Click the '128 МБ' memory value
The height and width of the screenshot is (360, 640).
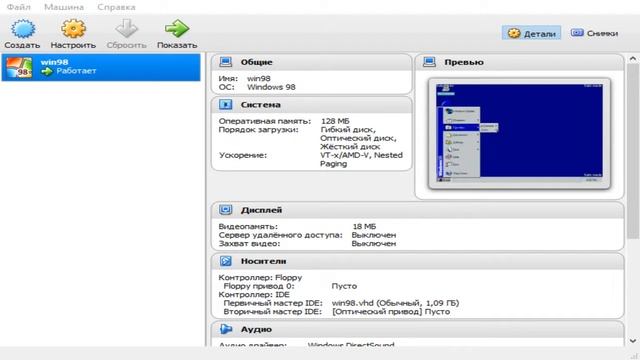335,121
